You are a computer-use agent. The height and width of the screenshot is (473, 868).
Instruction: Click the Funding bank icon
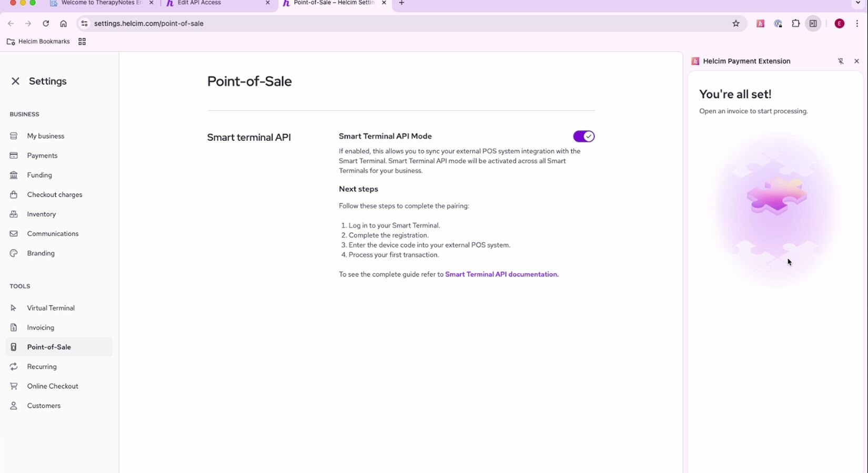point(14,175)
